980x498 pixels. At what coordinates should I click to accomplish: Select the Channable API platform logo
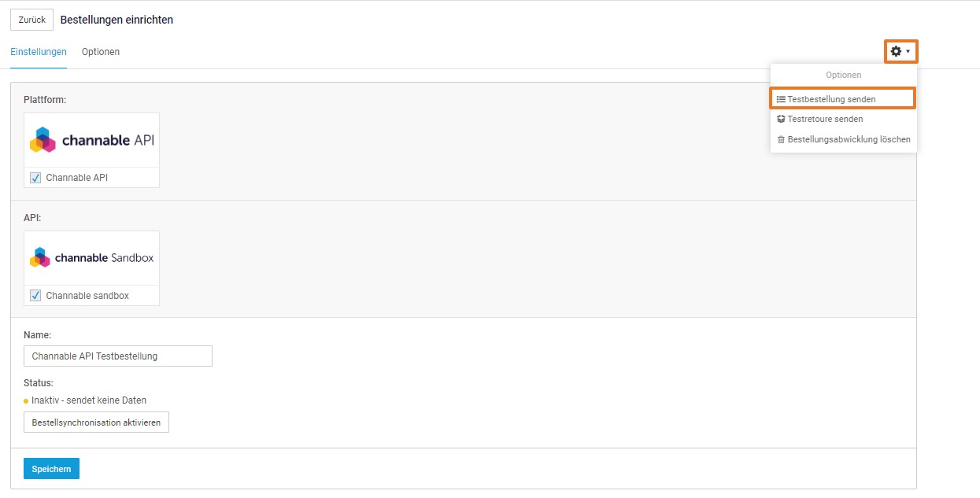(x=92, y=141)
